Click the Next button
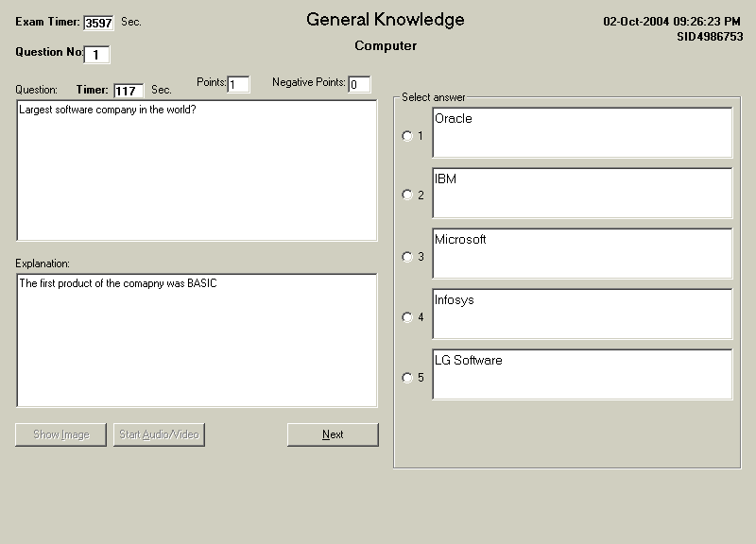The height and width of the screenshot is (544, 756). pyautogui.click(x=333, y=434)
